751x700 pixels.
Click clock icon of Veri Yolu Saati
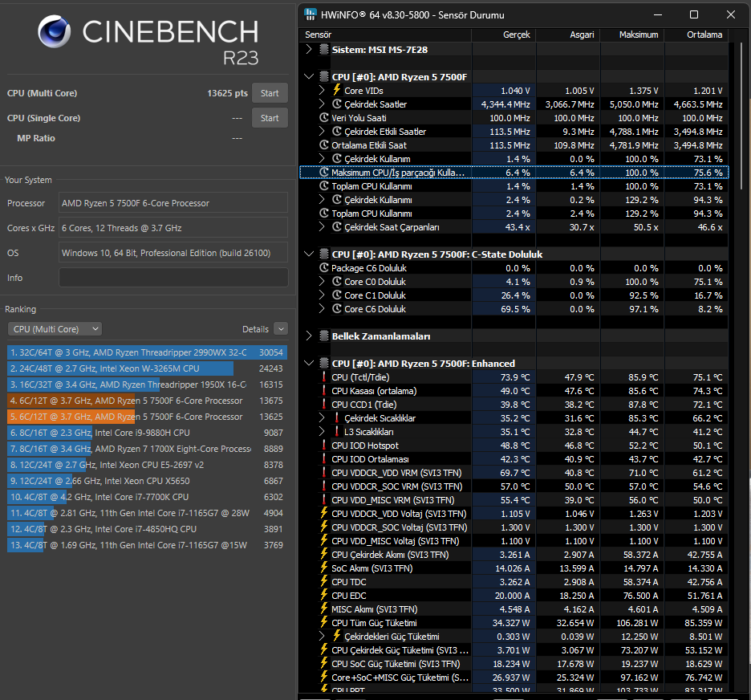pyautogui.click(x=324, y=117)
